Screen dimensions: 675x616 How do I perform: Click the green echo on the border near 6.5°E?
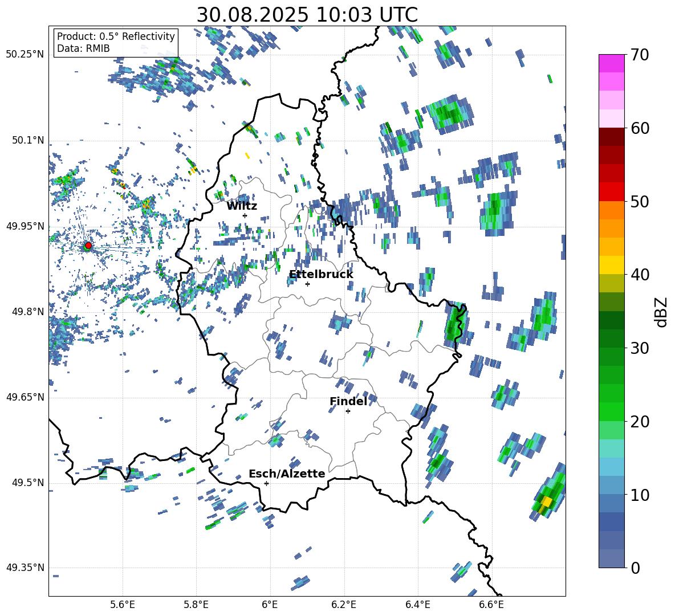[456, 325]
